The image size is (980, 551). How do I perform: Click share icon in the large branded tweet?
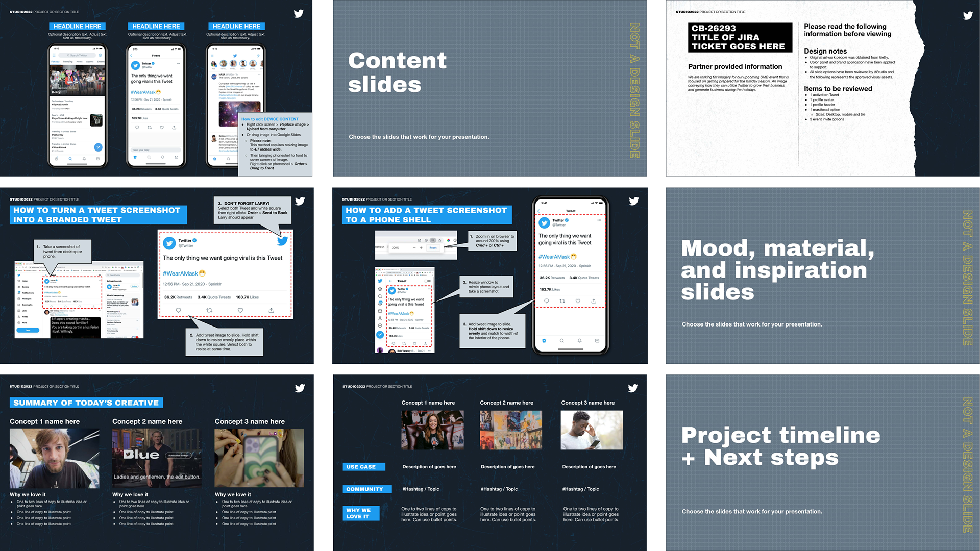(271, 310)
